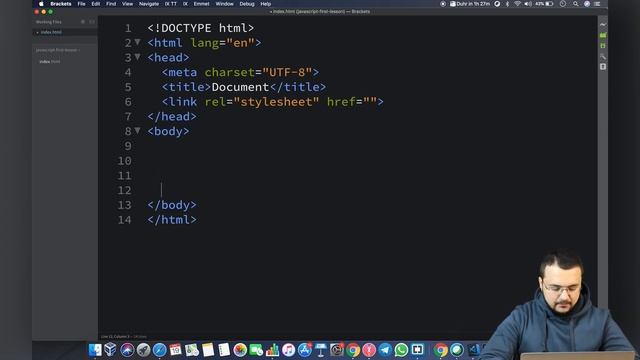The width and height of the screenshot is (640, 360).
Task: Open Launchpad rocket icon in dock
Action: (143, 350)
